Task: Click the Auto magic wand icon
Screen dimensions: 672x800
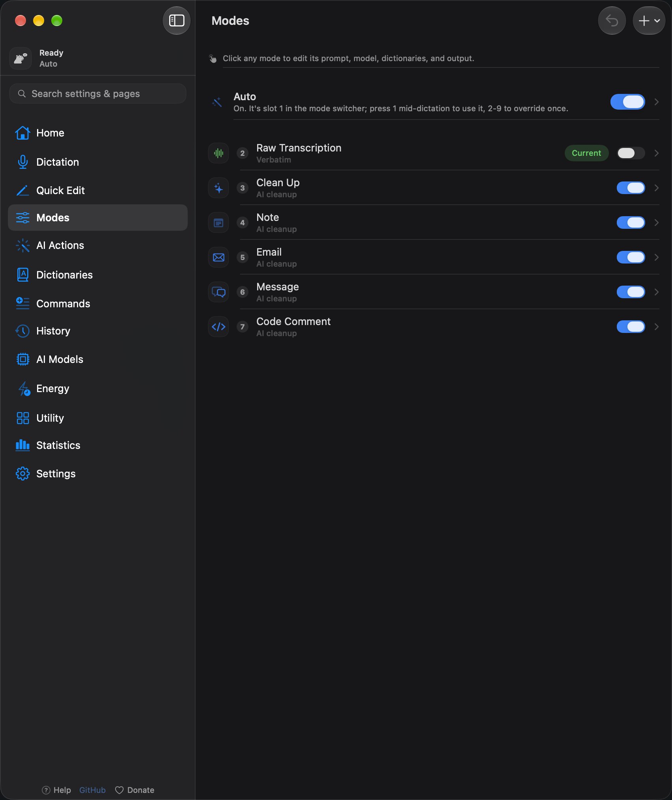Action: pos(217,102)
